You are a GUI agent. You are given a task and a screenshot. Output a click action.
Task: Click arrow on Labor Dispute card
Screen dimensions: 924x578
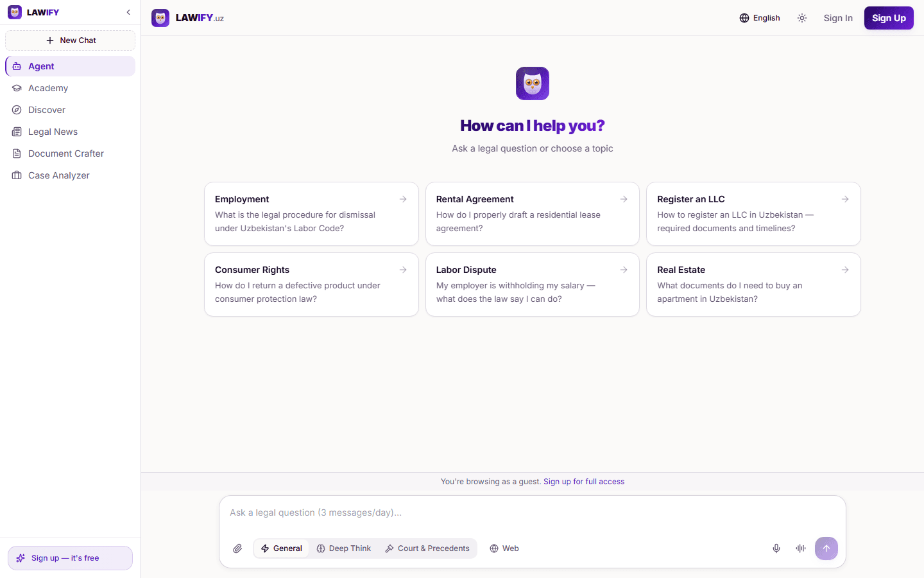(x=624, y=270)
